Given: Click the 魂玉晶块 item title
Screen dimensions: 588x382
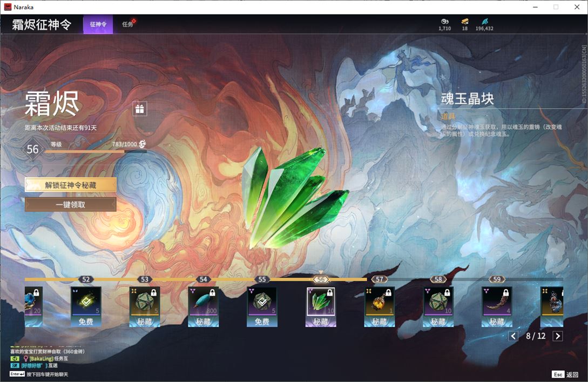Looking at the screenshot, I should click(x=468, y=99).
